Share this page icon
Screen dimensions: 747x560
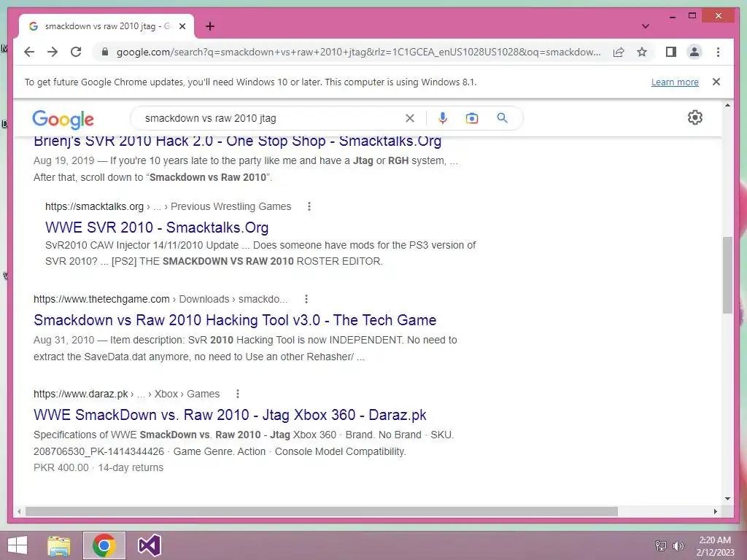tap(619, 52)
